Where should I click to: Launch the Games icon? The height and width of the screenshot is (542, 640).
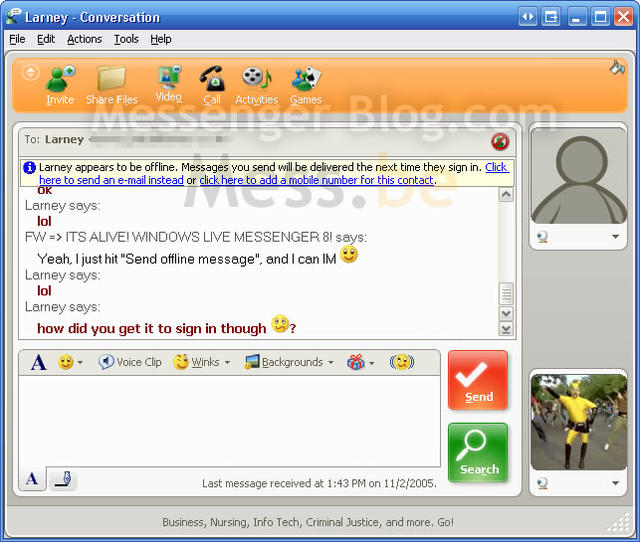[305, 83]
